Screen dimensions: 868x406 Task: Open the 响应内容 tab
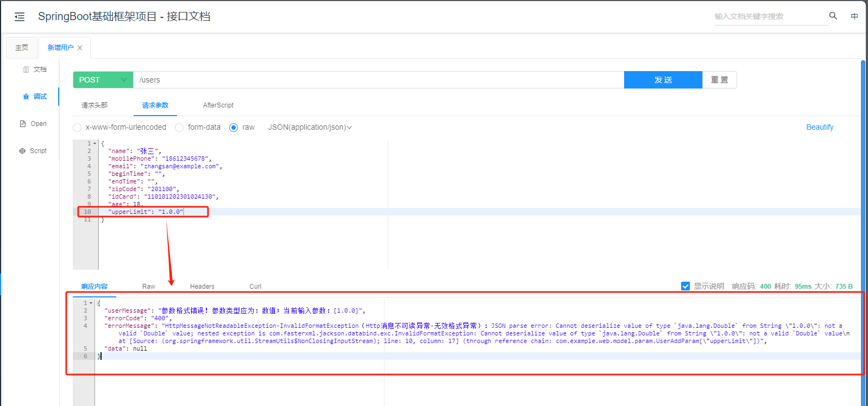click(95, 287)
